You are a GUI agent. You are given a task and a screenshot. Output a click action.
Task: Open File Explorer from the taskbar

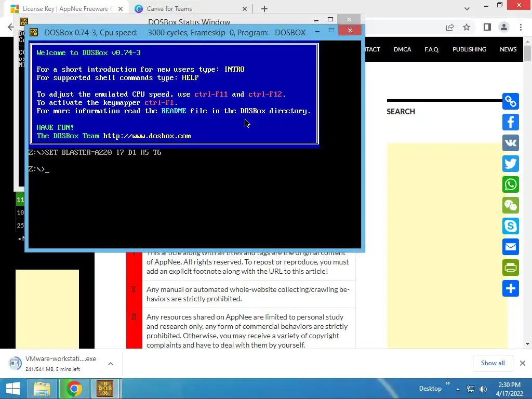click(x=42, y=389)
